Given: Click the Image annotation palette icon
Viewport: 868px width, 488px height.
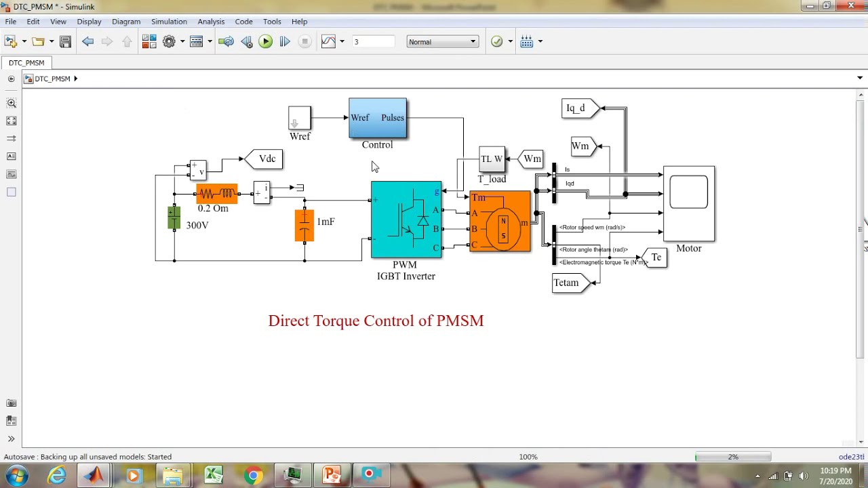Looking at the screenshot, I should pyautogui.click(x=12, y=174).
